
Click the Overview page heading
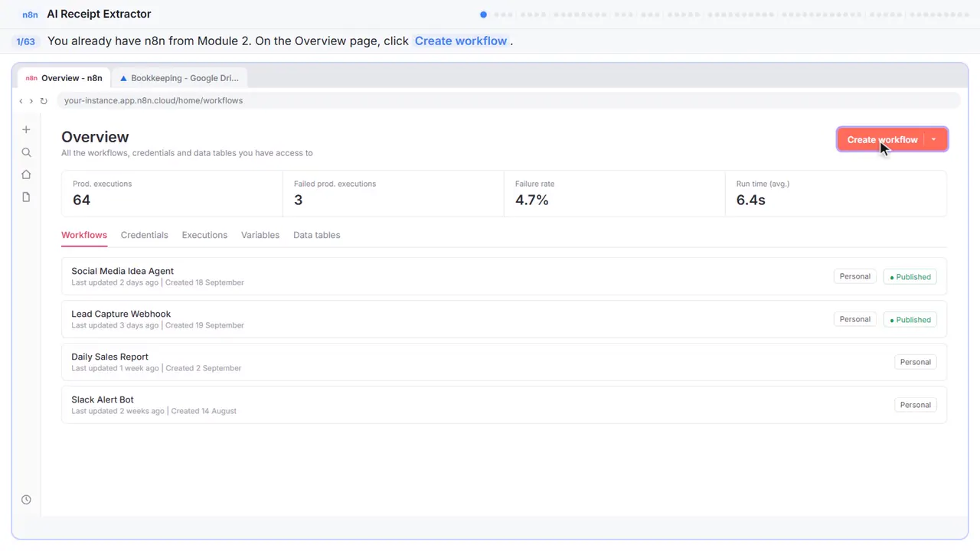click(x=95, y=137)
